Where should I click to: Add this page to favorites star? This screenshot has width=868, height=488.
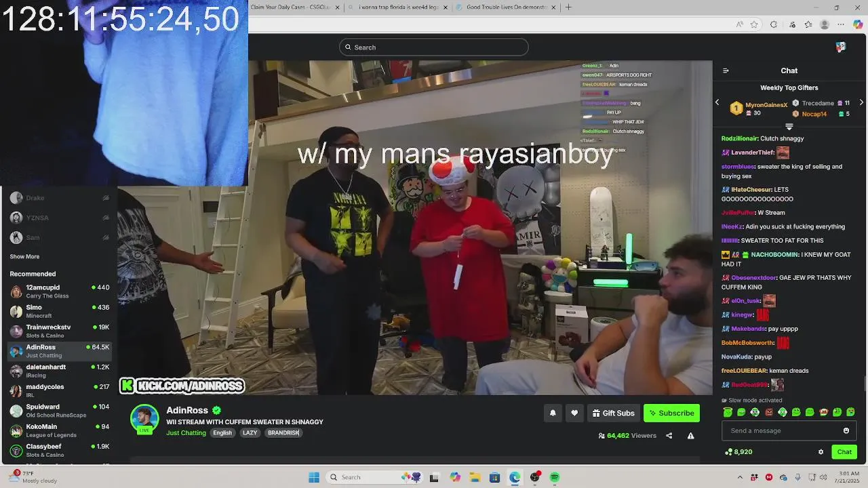(754, 24)
